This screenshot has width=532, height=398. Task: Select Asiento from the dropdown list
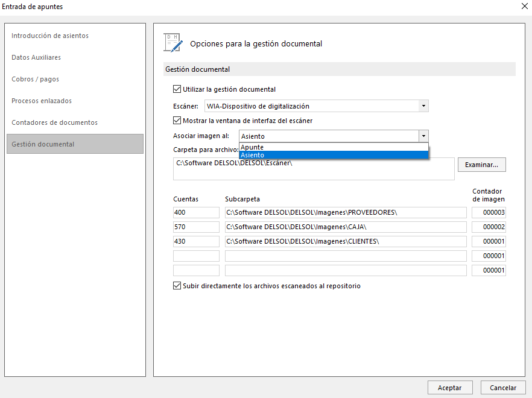point(334,155)
